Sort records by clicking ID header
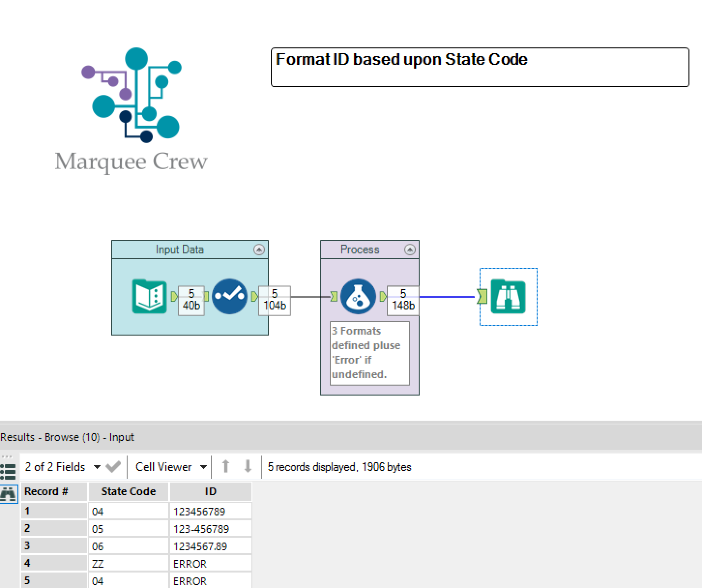Screen dimensions: 702x588 (210, 491)
